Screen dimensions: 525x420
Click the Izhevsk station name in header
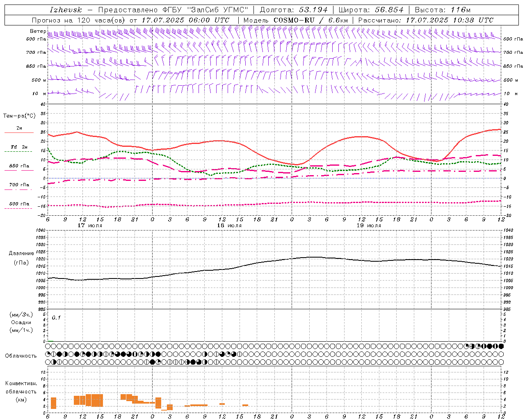coord(66,10)
